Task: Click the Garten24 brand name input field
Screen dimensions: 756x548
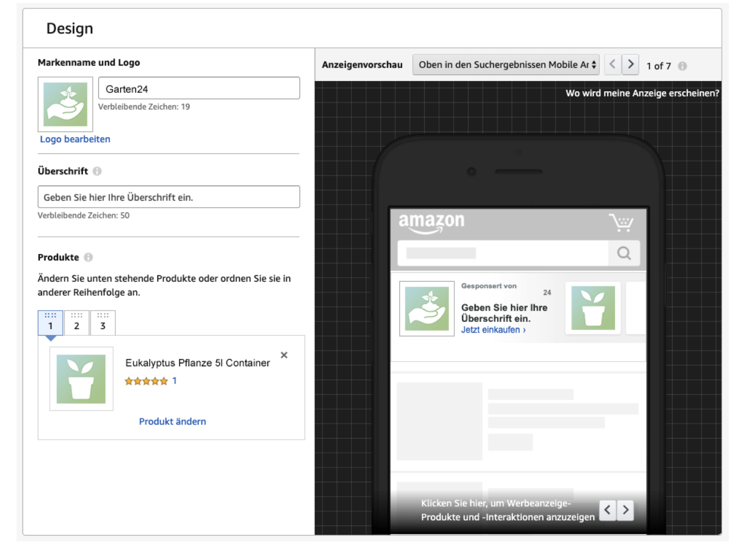Action: point(199,88)
